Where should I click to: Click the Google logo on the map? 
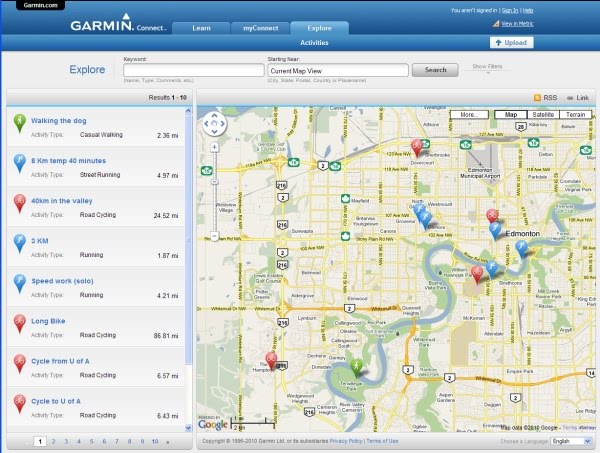(213, 424)
